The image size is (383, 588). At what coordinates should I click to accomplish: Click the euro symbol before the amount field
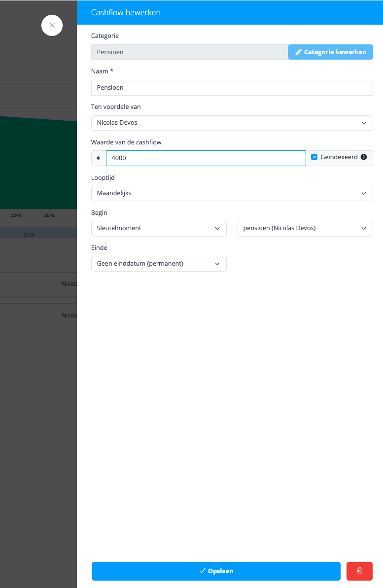click(99, 158)
